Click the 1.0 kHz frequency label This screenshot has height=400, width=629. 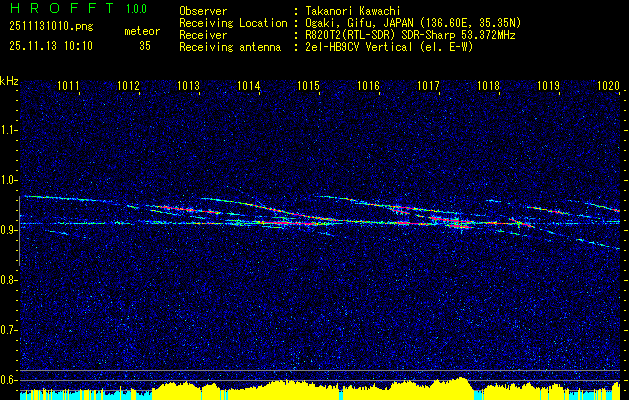pyautogui.click(x=8, y=180)
